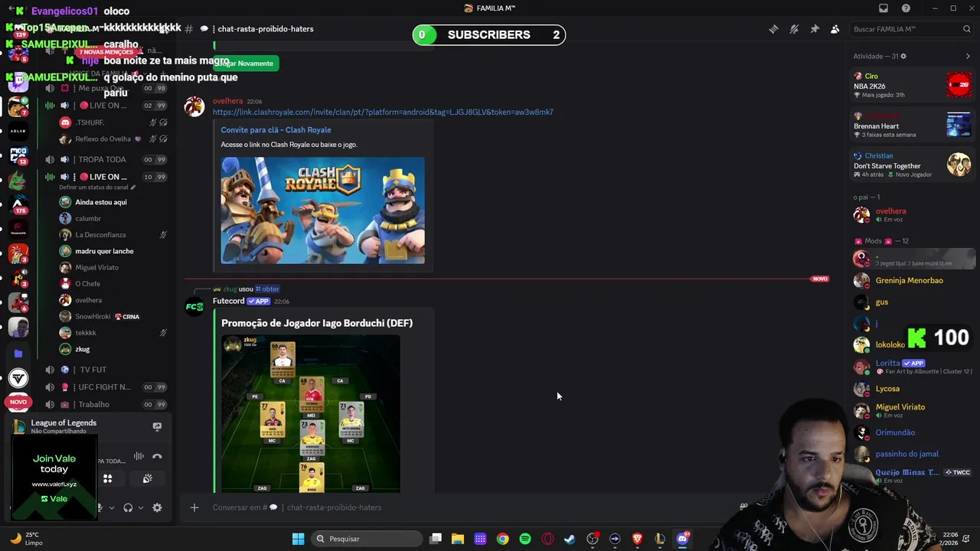Open the pinned messages pin icon
Viewport: 980px width, 551px height.
815,29
